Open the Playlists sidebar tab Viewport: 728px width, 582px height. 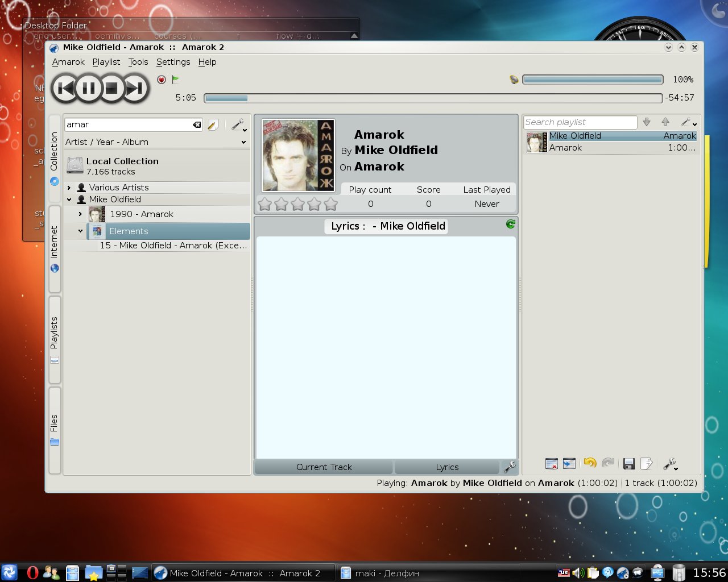click(55, 339)
